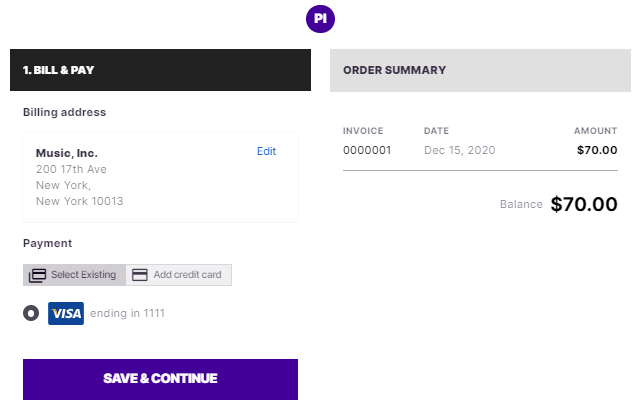The height and width of the screenshot is (410, 639).
Task: Click the purple PI logo badge
Action: pos(320,19)
